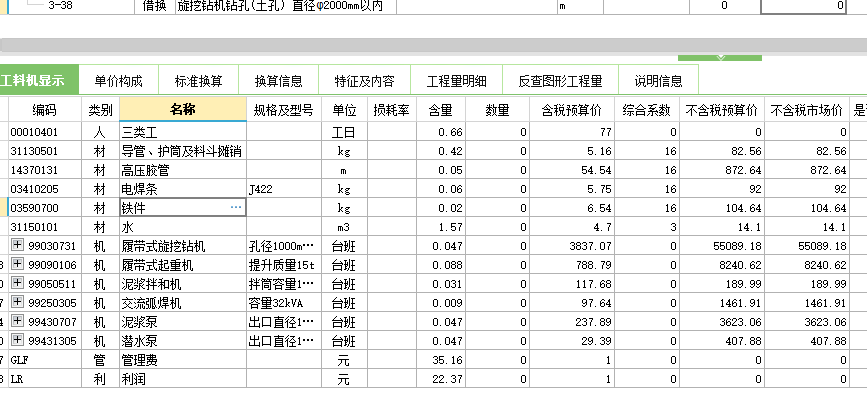Open the 工程量明细 tab

(456, 81)
